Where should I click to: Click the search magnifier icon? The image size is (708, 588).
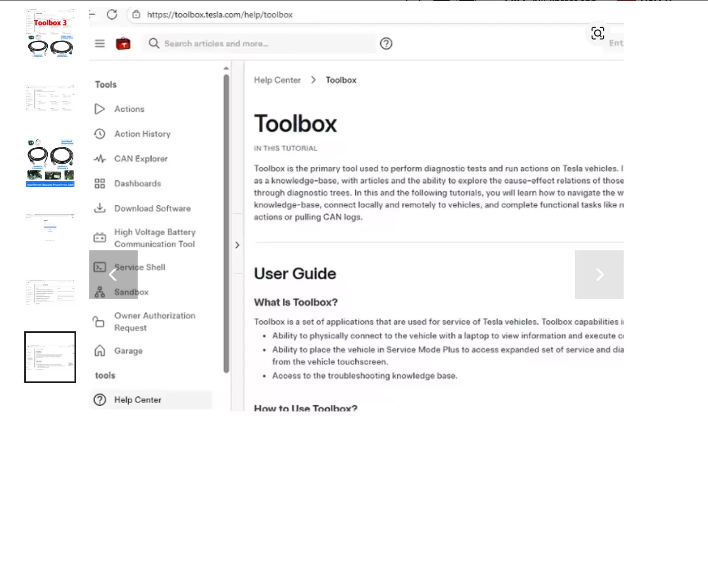154,43
